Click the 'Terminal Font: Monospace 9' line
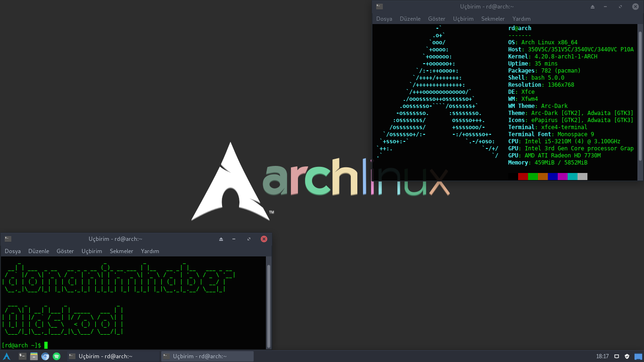This screenshot has height=362, width=644. tap(551, 134)
